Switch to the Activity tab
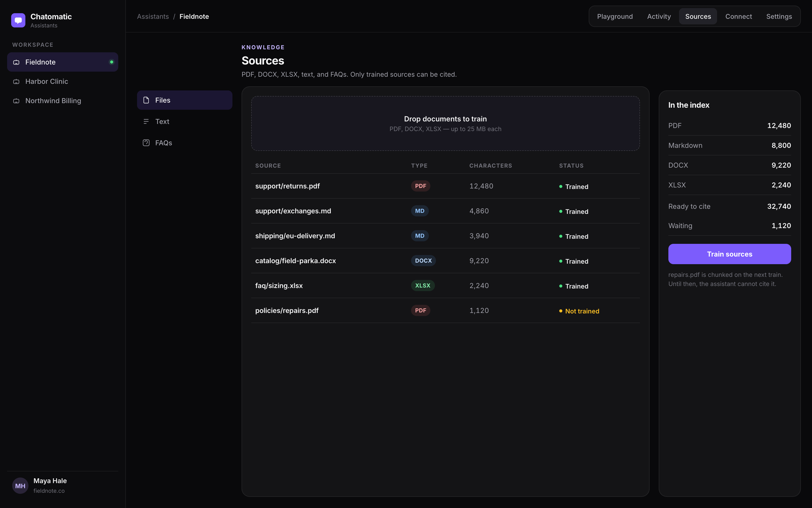Viewport: 812px width, 508px height. point(659,16)
